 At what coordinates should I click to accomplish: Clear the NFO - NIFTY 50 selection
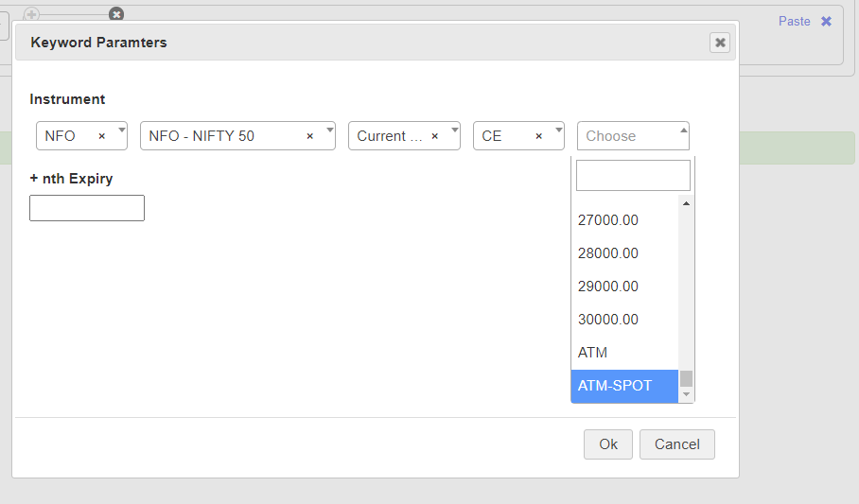point(309,136)
